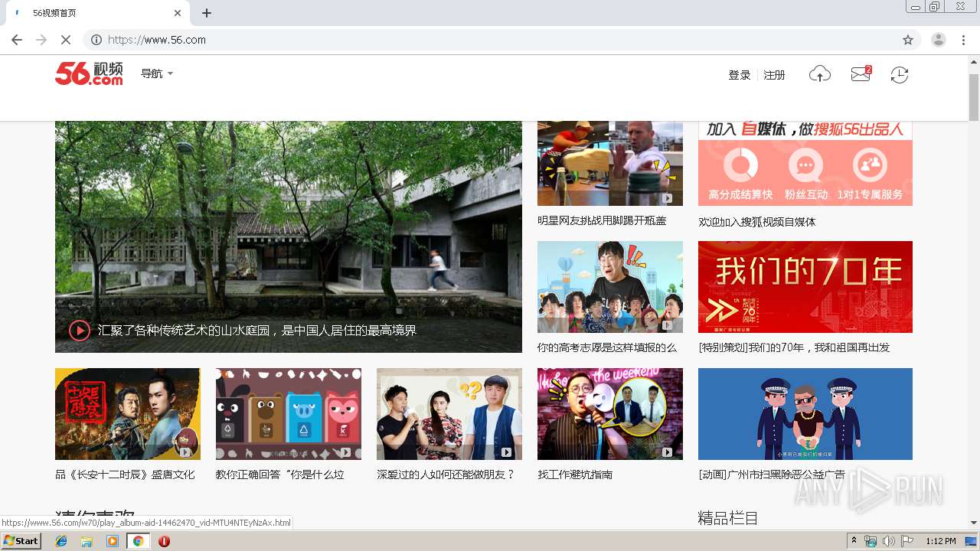Open file explorer folder taskbar icon
The width and height of the screenshot is (980, 551).
coord(87,541)
